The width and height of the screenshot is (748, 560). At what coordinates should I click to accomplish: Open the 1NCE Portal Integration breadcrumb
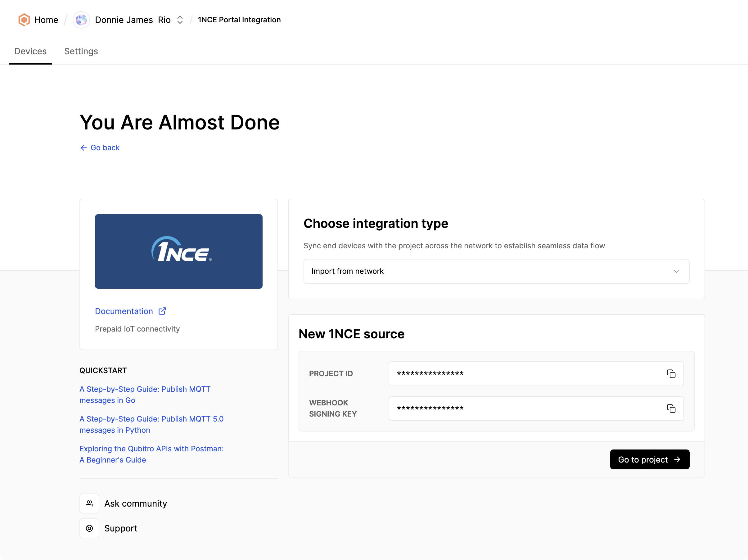tap(239, 20)
